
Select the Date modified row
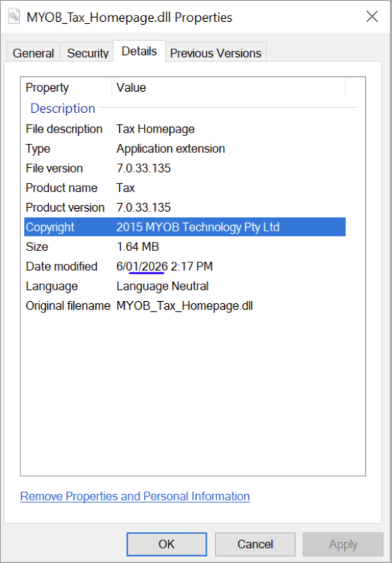coord(185,267)
